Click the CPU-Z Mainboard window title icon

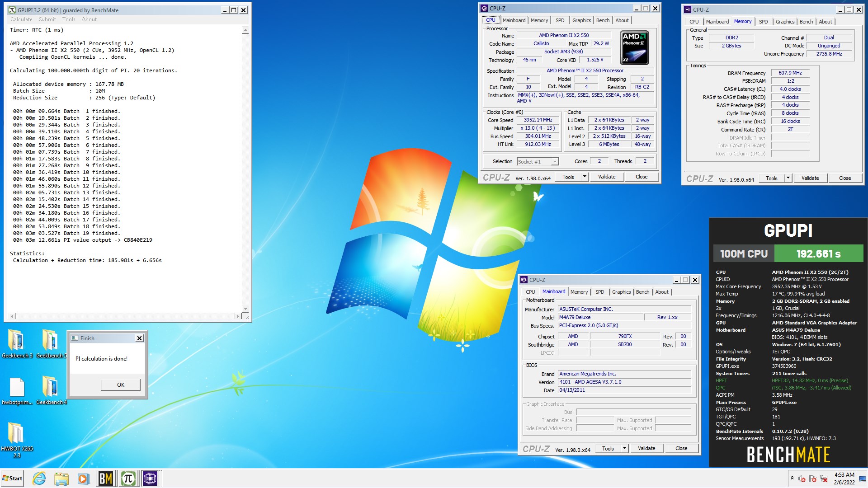click(524, 280)
